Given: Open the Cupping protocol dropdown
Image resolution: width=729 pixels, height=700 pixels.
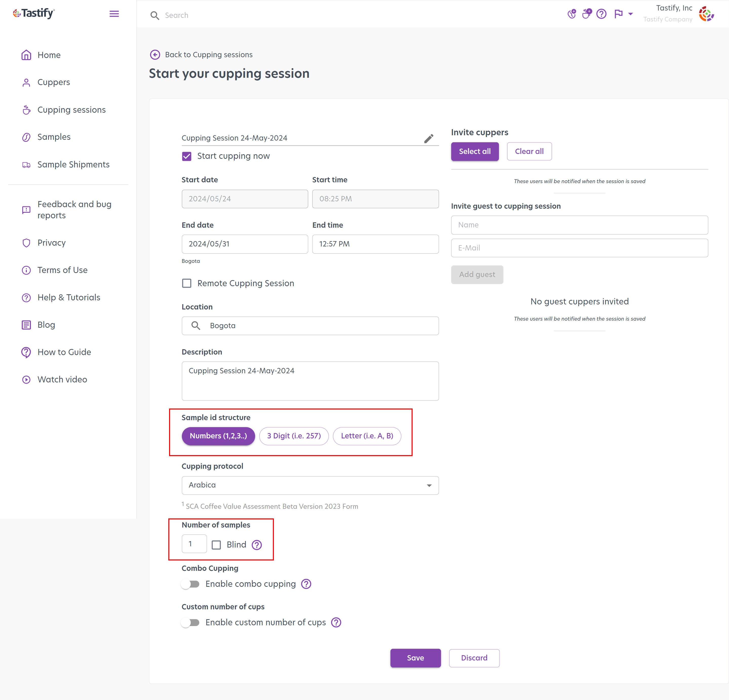Looking at the screenshot, I should (x=429, y=485).
